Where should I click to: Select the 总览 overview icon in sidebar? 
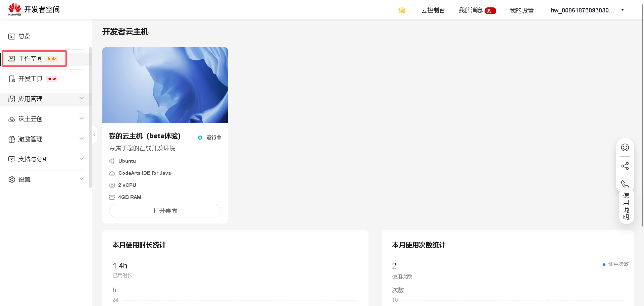(x=23, y=36)
